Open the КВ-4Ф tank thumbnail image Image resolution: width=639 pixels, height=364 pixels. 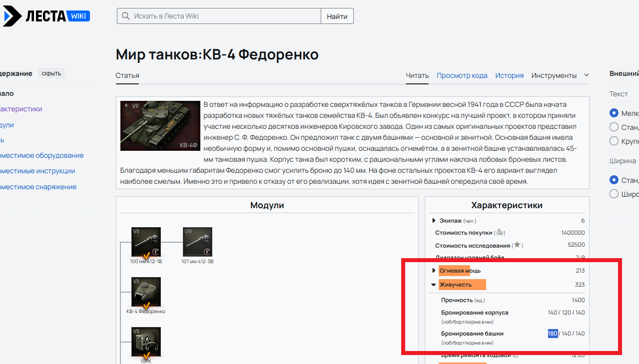pos(160,126)
